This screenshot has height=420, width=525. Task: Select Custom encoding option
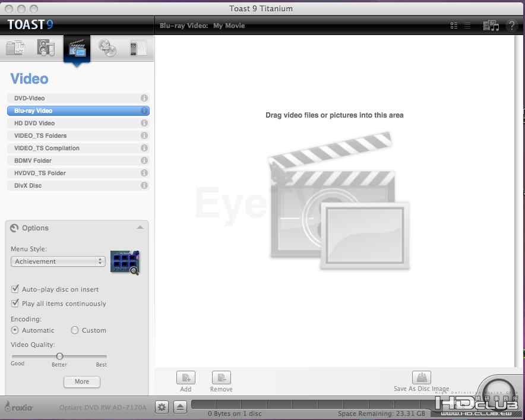pyautogui.click(x=75, y=330)
